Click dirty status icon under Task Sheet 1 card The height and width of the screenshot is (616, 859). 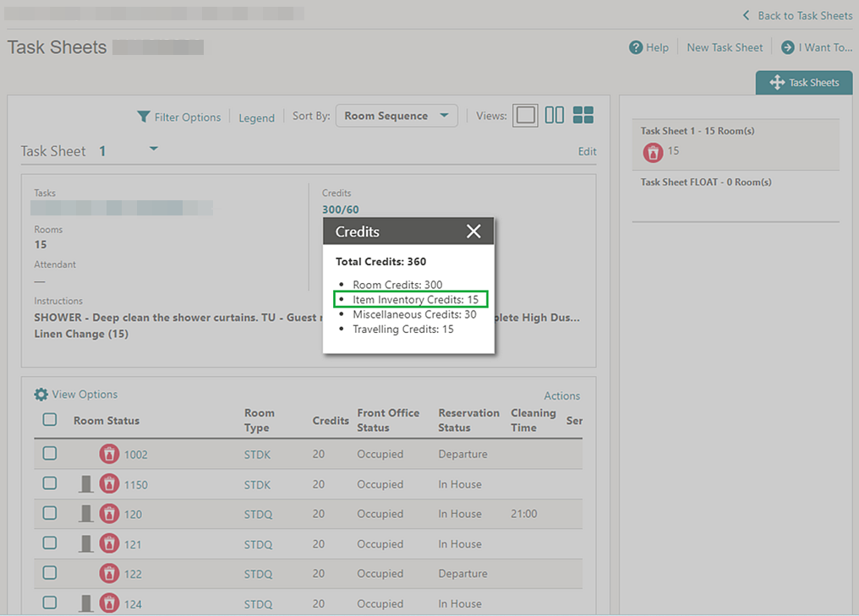653,152
